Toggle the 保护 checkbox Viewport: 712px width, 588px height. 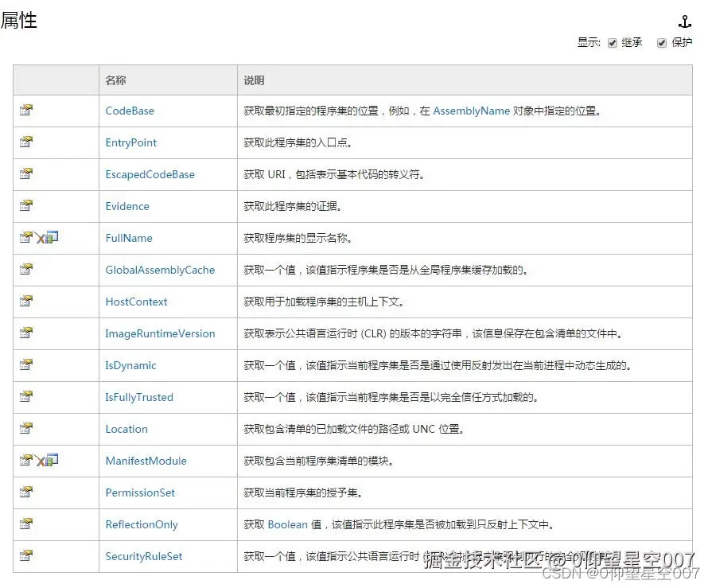click(662, 43)
